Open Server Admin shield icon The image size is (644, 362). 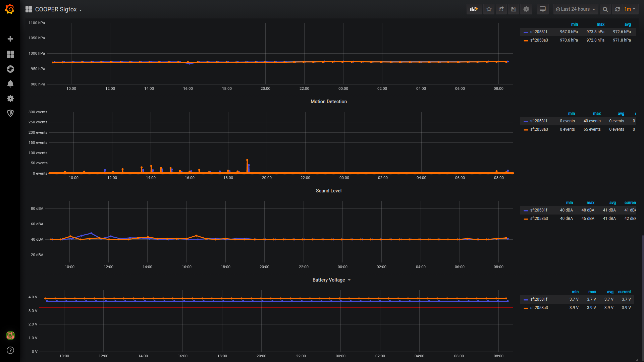10,113
